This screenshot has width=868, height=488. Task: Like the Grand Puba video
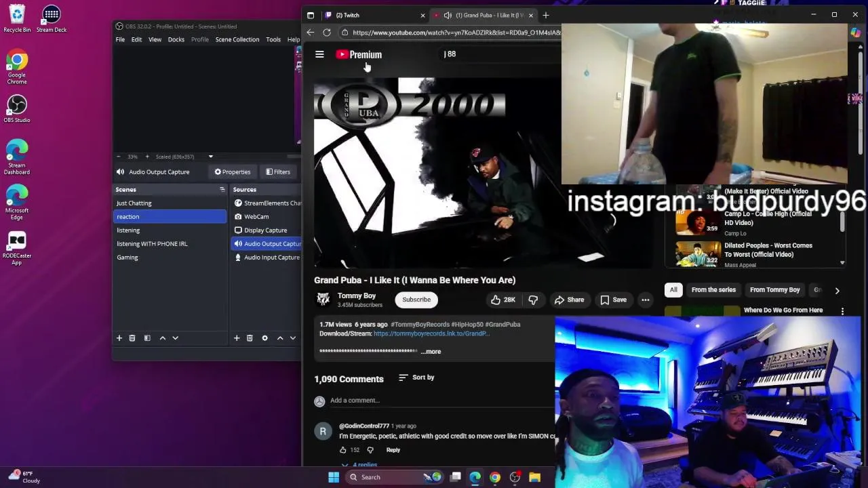click(503, 300)
